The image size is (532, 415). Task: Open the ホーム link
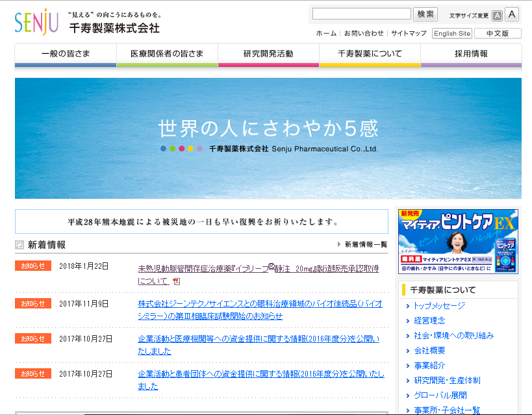pyautogui.click(x=326, y=33)
